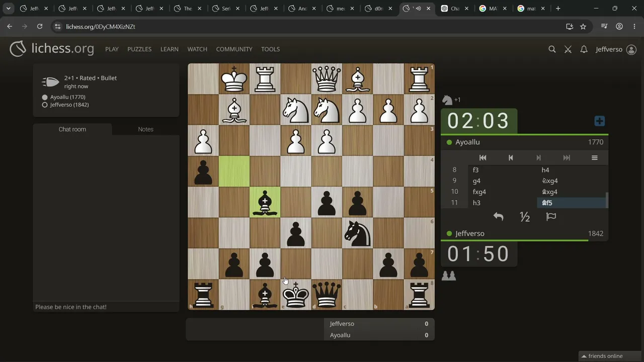Open a new browser tab
This screenshot has height=362, width=644.
[x=558, y=9]
